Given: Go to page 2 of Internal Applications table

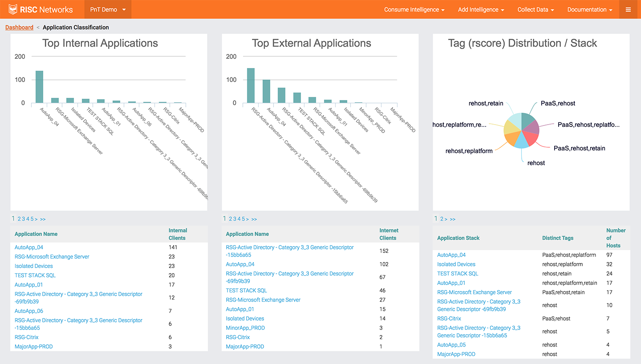Looking at the screenshot, I should (19, 219).
